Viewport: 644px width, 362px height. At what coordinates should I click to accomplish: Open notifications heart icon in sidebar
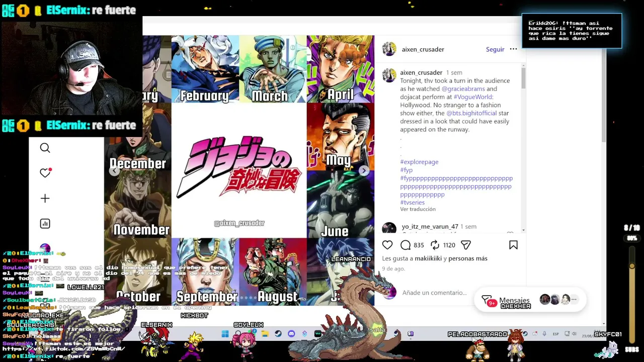click(x=45, y=172)
